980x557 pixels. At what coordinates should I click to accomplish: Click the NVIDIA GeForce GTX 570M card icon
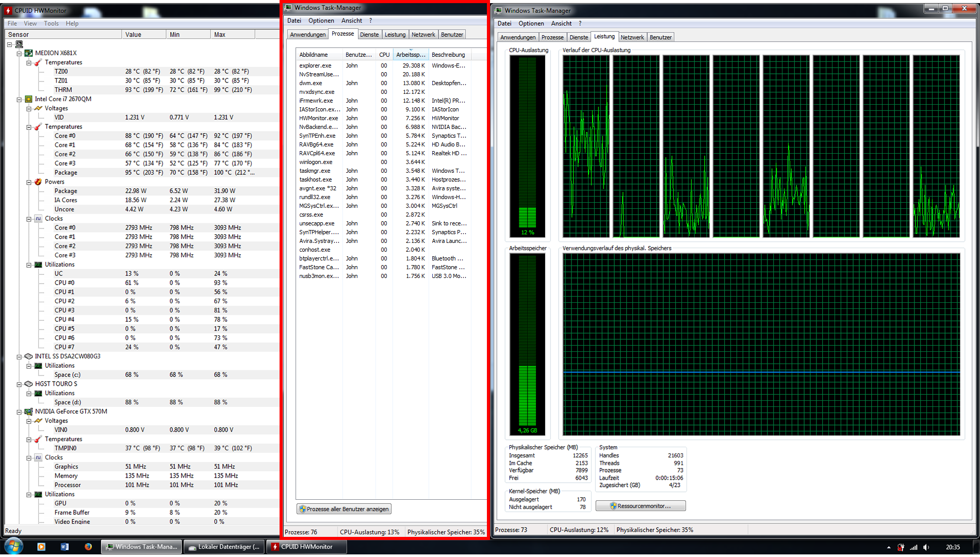coord(29,412)
